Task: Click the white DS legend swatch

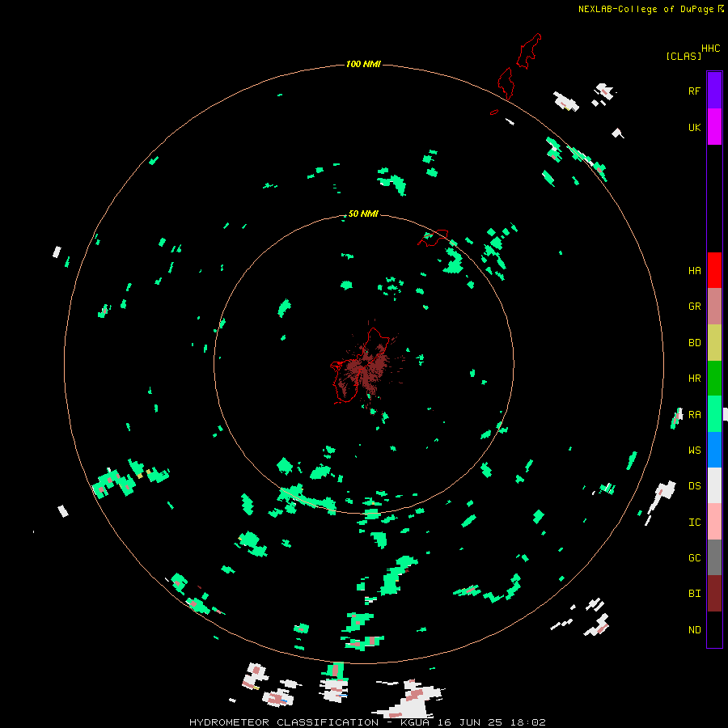Action: click(x=714, y=485)
